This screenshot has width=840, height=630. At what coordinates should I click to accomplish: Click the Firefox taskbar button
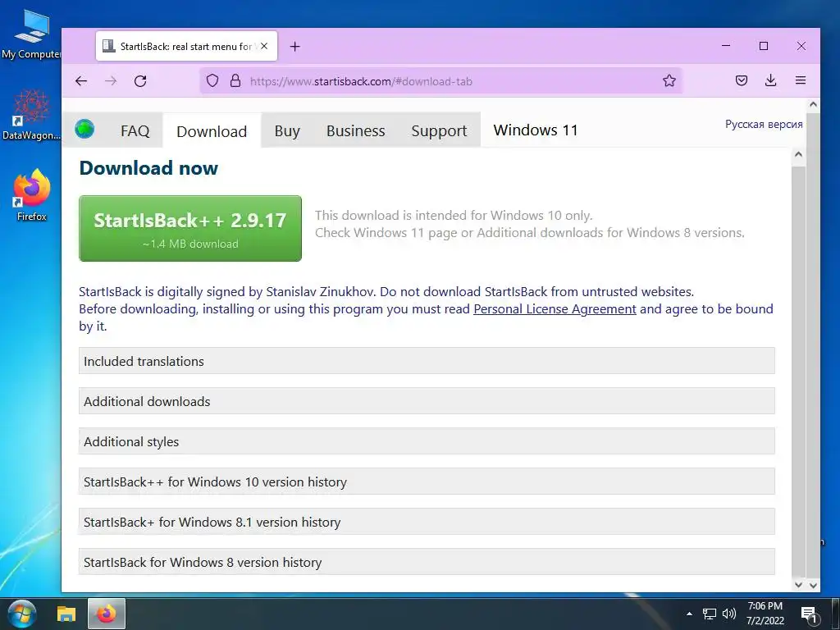click(107, 614)
